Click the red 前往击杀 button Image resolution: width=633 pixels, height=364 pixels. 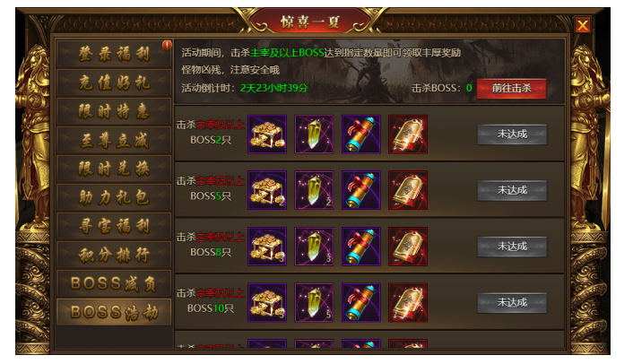pos(511,89)
